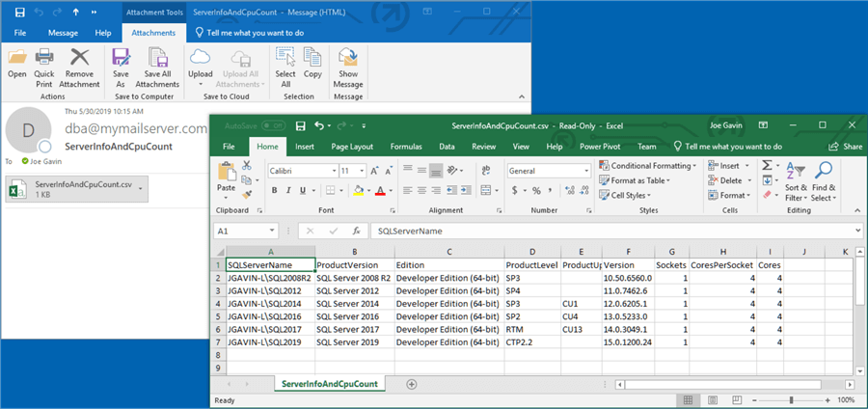Click Comma Style icon

pyautogui.click(x=551, y=190)
